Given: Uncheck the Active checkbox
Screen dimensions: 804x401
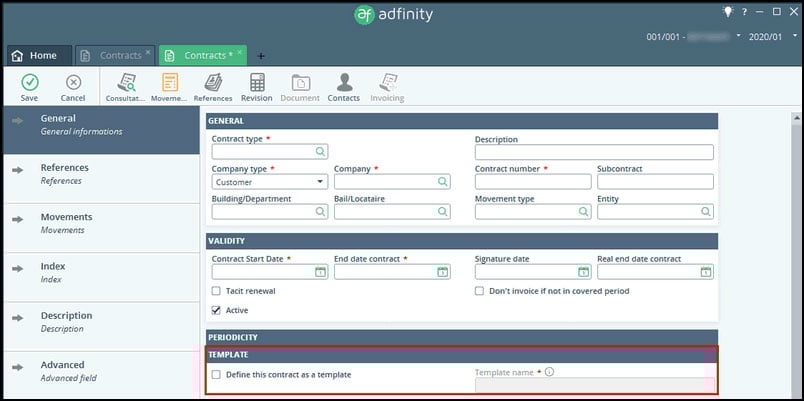Looking at the screenshot, I should click(x=217, y=310).
